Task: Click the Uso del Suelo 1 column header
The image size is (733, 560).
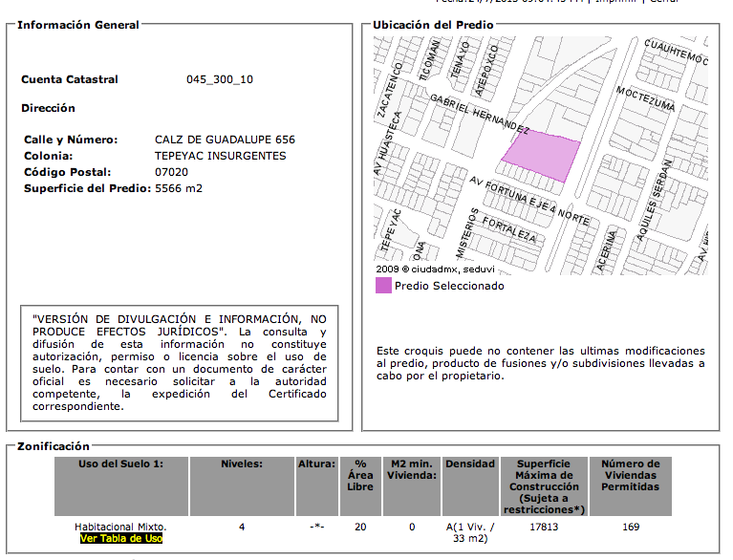Action: 121,486
